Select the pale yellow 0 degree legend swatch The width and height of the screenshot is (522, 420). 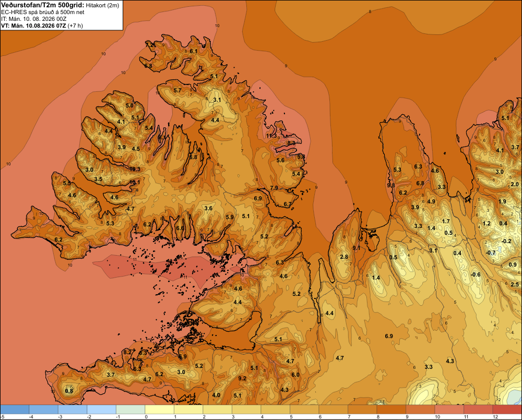160,410
